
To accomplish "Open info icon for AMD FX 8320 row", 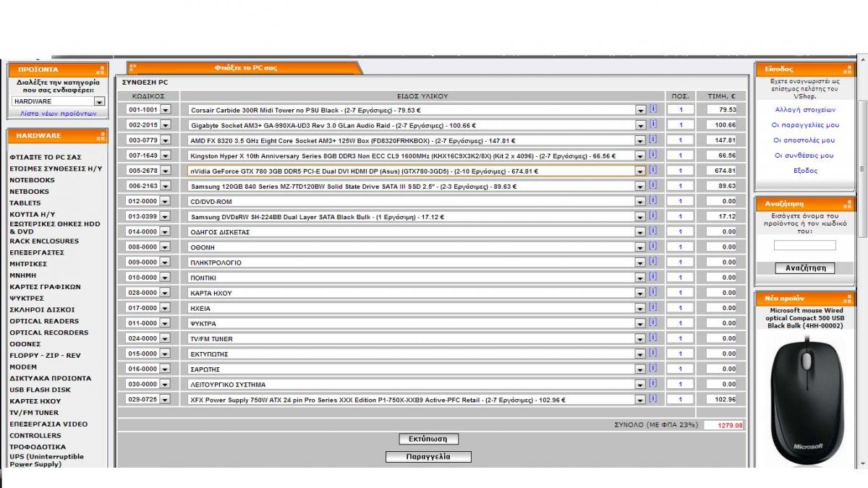I will 652,140.
